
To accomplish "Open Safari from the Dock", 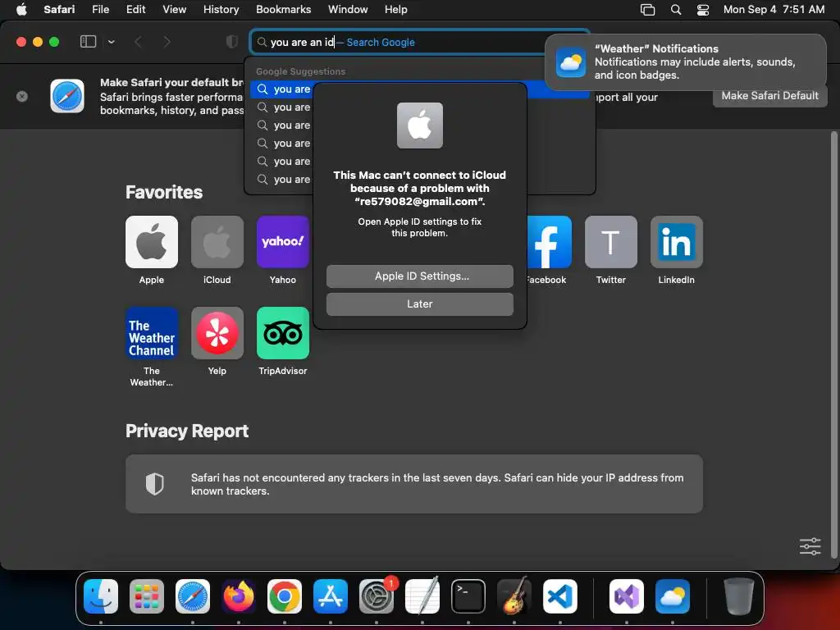I will pyautogui.click(x=193, y=596).
